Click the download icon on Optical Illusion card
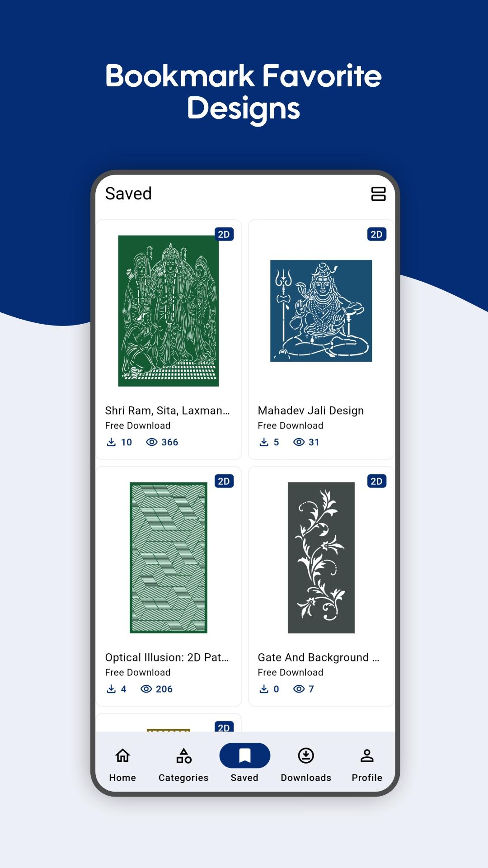Image resolution: width=488 pixels, height=868 pixels. [x=111, y=689]
